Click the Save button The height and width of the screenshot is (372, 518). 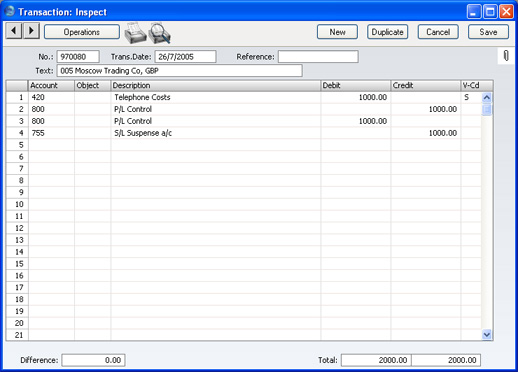coord(488,32)
